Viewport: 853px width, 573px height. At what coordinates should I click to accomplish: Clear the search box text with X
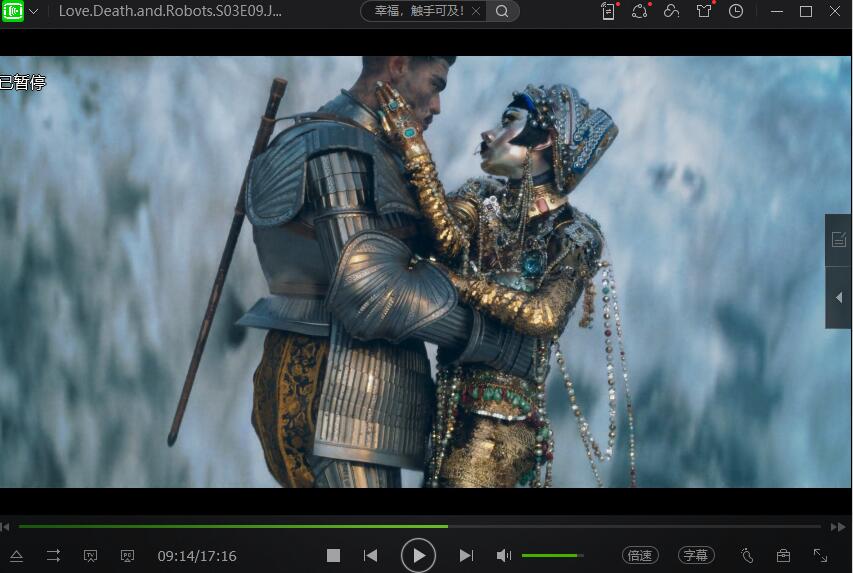click(x=476, y=11)
